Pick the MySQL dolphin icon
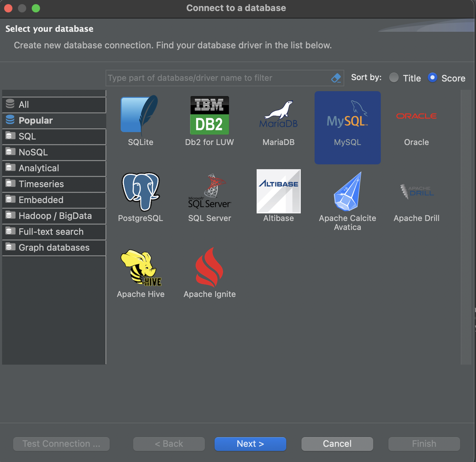 tap(347, 114)
